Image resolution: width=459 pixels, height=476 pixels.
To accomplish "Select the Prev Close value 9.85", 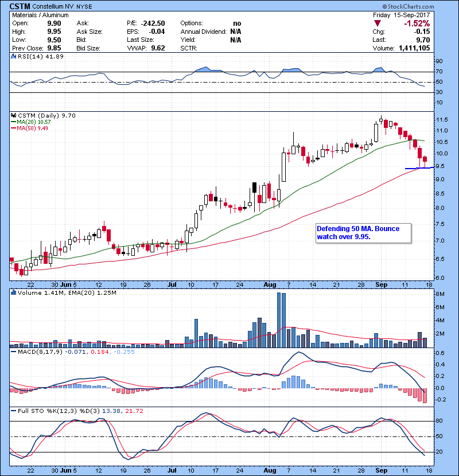I will tap(54, 48).
